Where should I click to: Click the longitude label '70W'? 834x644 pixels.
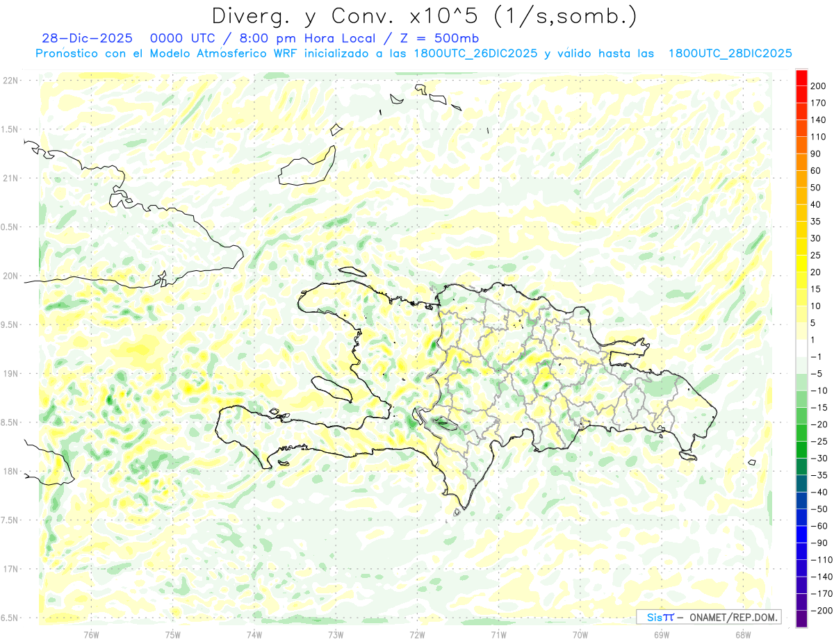point(580,634)
